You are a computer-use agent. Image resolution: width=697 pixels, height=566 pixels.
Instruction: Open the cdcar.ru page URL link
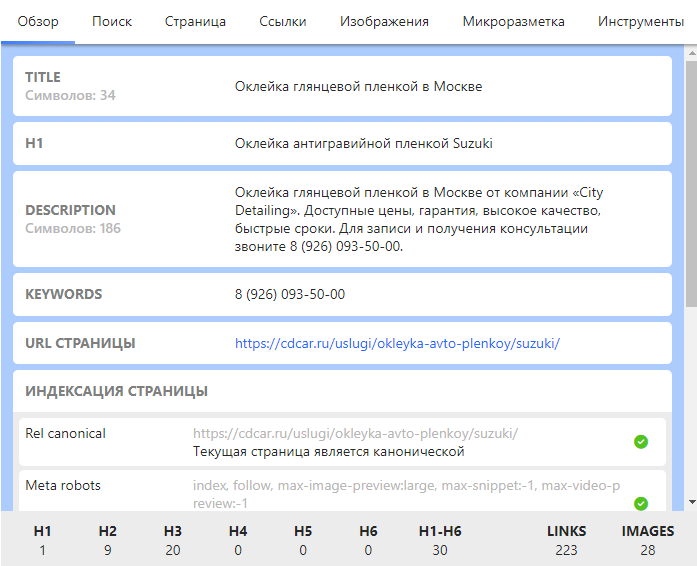tap(397, 343)
